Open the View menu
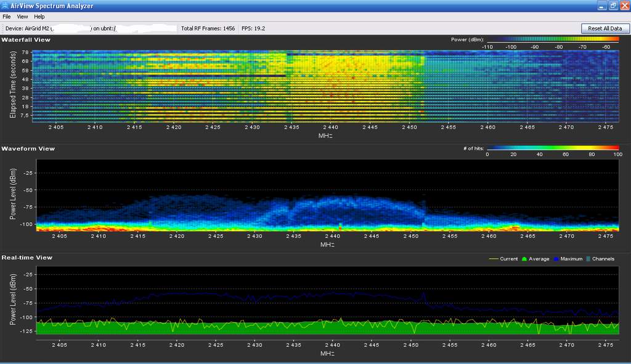631x364 pixels. pos(22,17)
